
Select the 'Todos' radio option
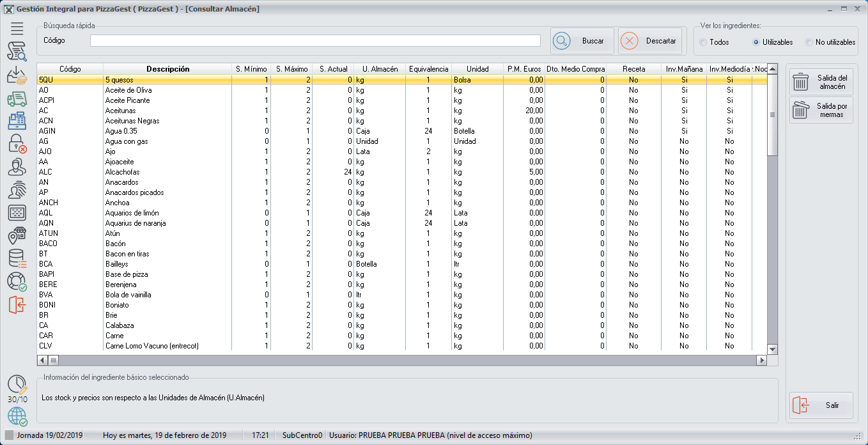point(703,42)
